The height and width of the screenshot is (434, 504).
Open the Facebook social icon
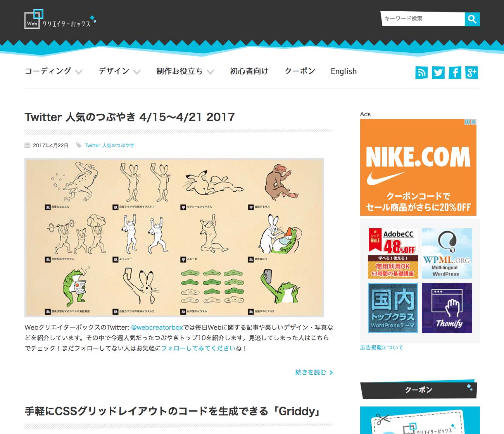point(455,72)
